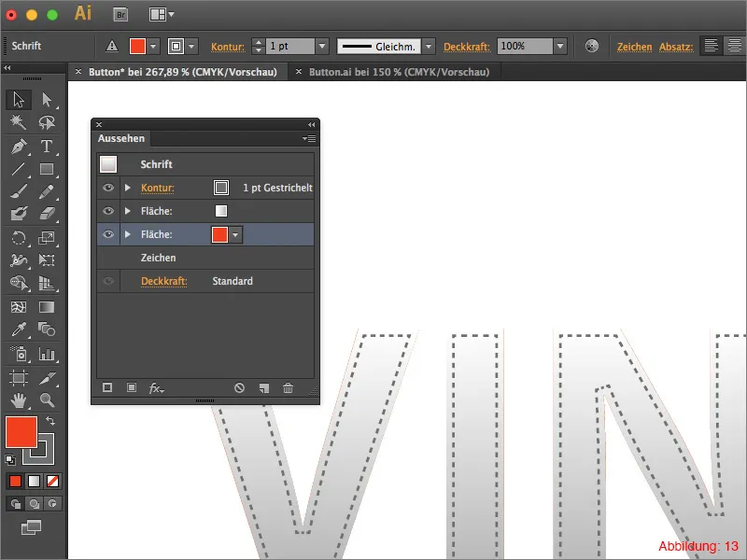Select the Paintbrush tool
The height and width of the screenshot is (560, 747).
click(19, 191)
